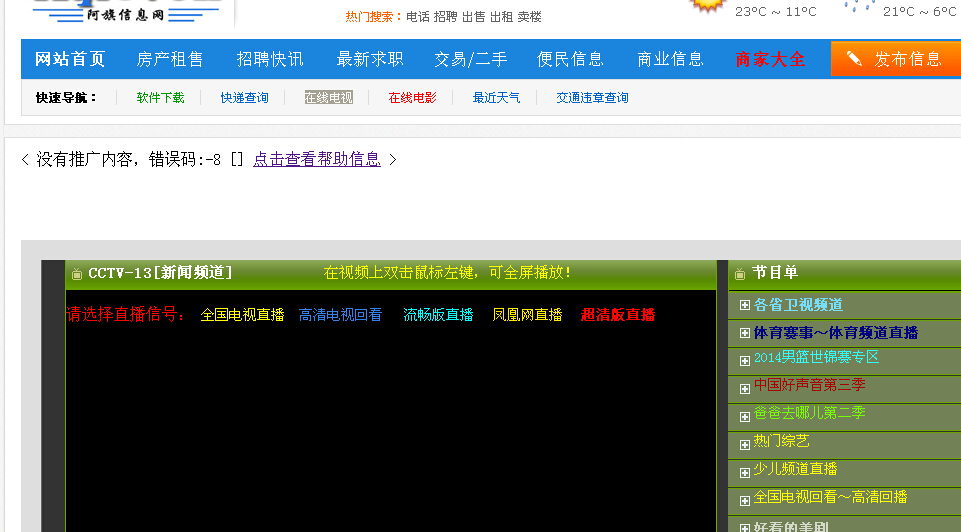The height and width of the screenshot is (532, 961).
Task: Select 商家大全 in the main menu
Action: tap(770, 59)
